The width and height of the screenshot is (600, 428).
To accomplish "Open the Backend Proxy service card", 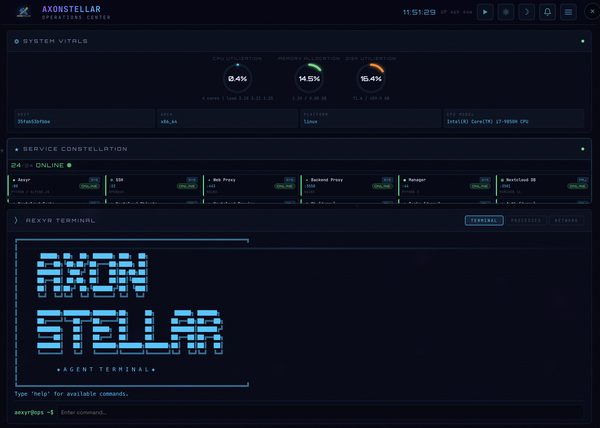I will pos(348,186).
